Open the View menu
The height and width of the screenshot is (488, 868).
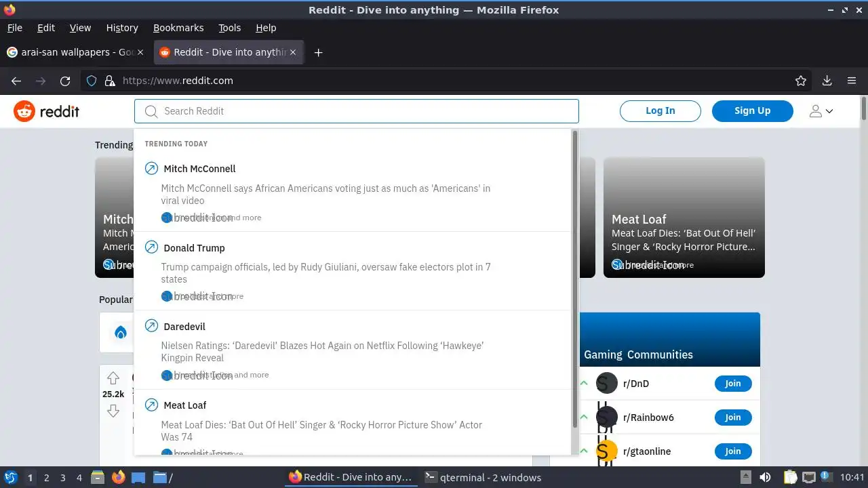pyautogui.click(x=80, y=28)
